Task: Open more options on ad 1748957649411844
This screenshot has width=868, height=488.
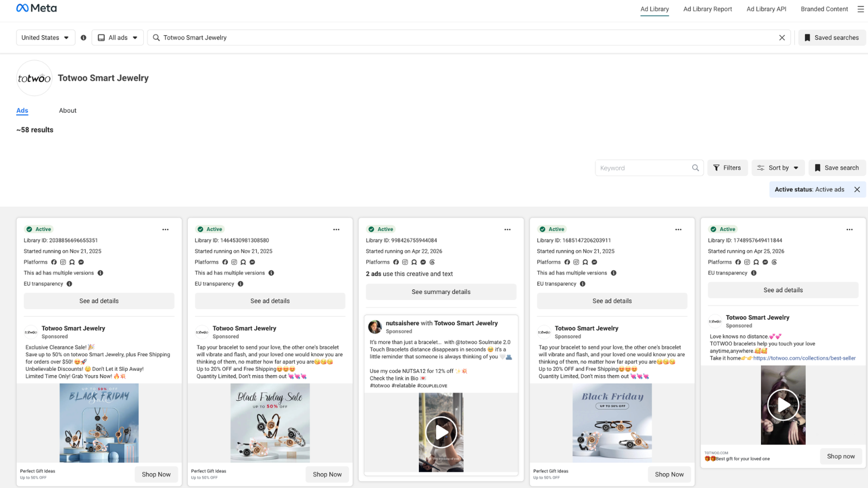Action: pyautogui.click(x=850, y=229)
